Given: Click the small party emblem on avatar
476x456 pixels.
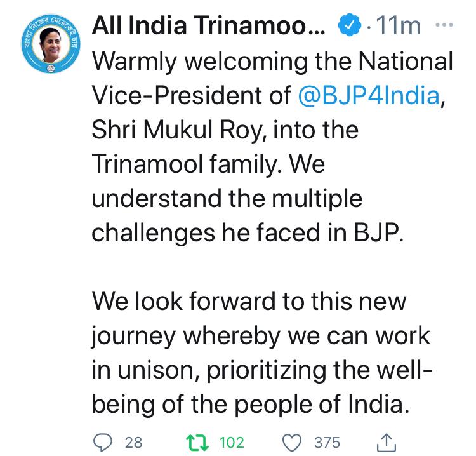Looking at the screenshot, I should [51, 69].
